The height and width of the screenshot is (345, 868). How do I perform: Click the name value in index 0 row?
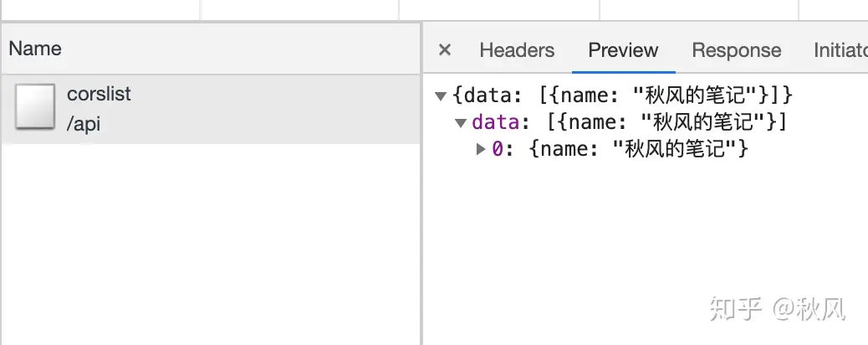(x=640, y=149)
